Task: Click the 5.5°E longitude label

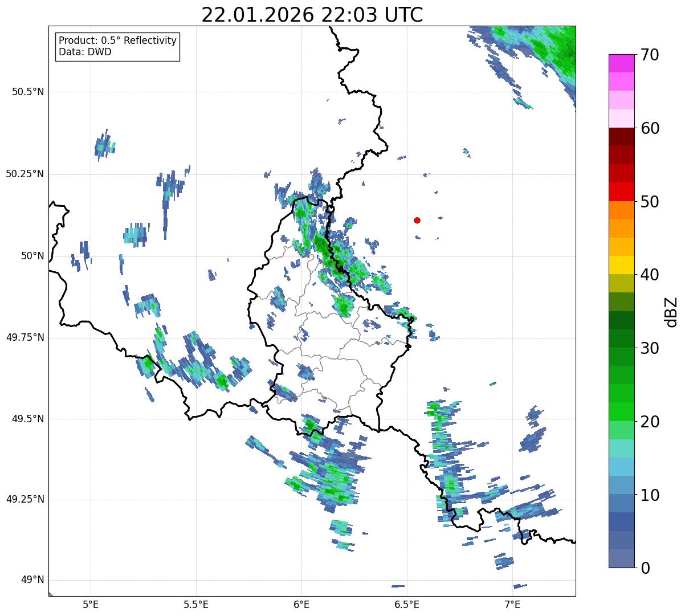Action: point(196,604)
